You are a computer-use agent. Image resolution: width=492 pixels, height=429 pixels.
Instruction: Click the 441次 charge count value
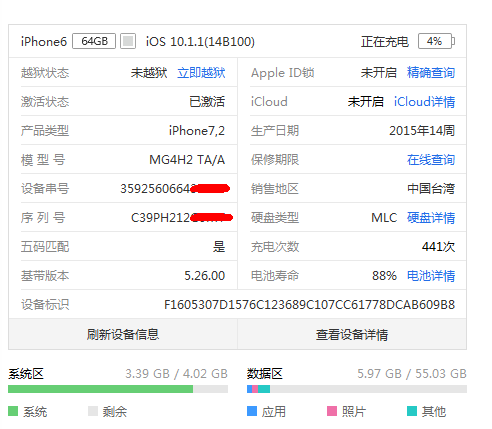[438, 247]
